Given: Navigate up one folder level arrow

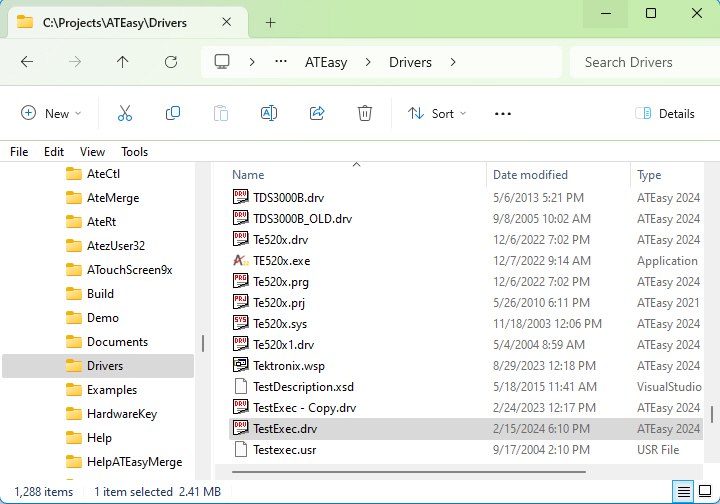Looking at the screenshot, I should [123, 62].
